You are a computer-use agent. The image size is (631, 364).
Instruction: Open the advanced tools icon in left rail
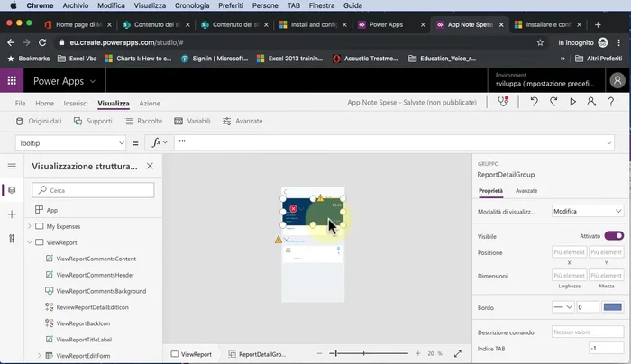tap(12, 239)
